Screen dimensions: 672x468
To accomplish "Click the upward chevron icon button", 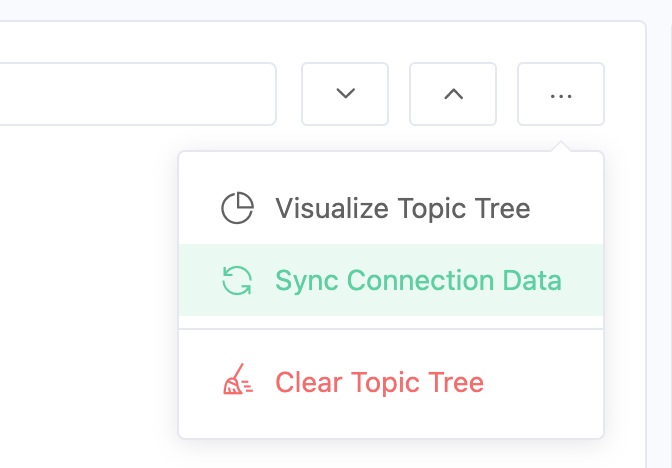I will click(x=453, y=94).
